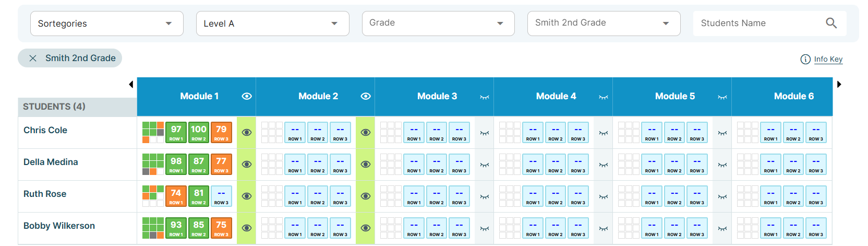The image size is (868, 246).
Task: Go to next modules with right arrow
Action: coord(839,84)
